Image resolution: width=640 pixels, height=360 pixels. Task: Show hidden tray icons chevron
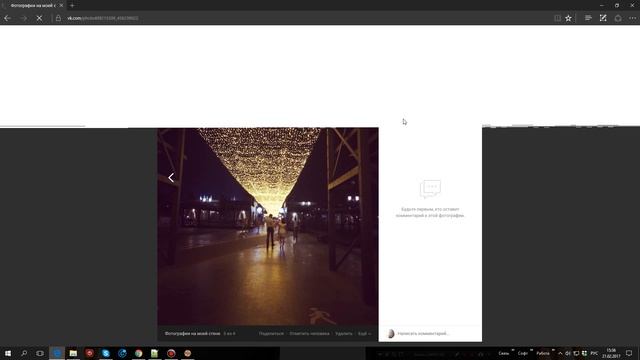click(x=560, y=353)
